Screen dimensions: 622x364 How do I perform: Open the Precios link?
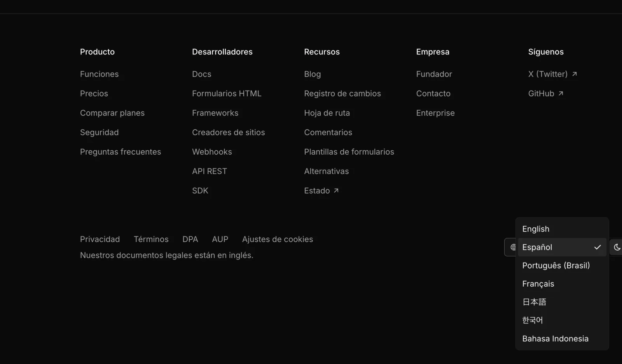[94, 93]
